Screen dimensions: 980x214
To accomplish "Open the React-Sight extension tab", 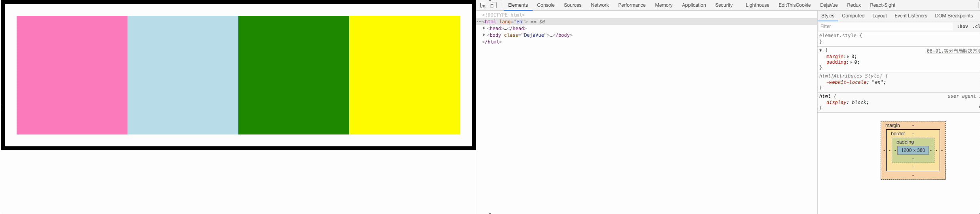I will point(883,5).
